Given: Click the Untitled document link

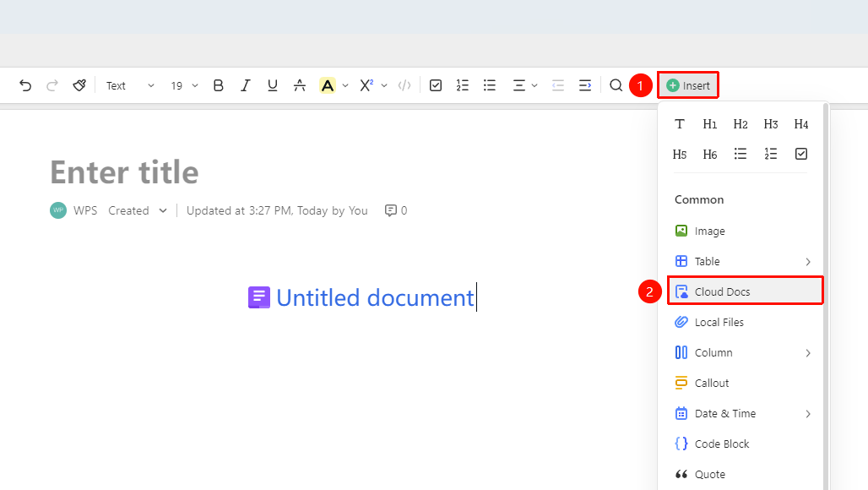Looking at the screenshot, I should click(x=361, y=298).
